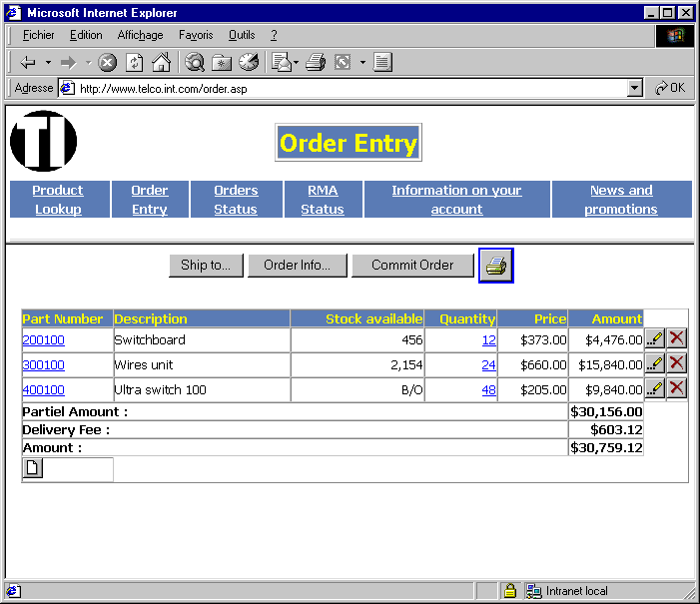
Task: Add a new line with document icon
Action: (x=33, y=469)
